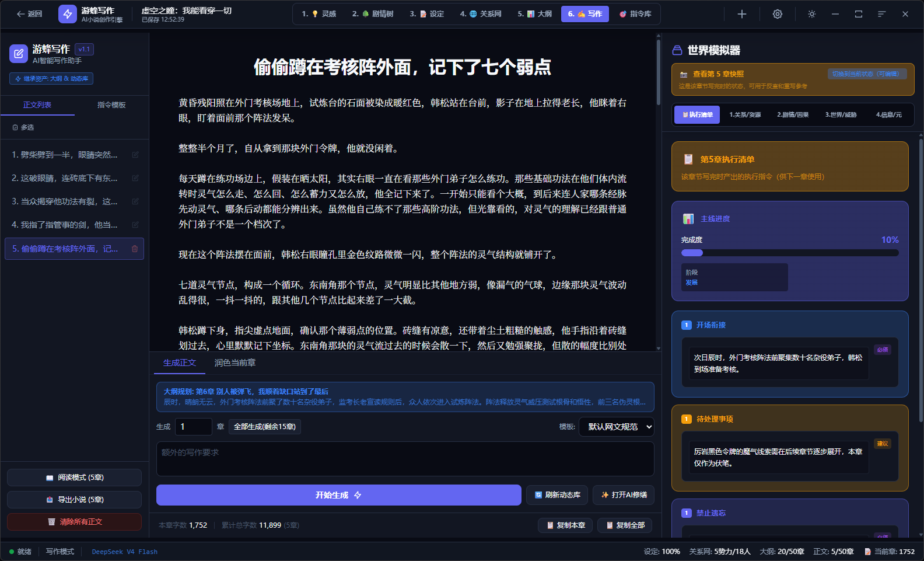Toggle the 多选 multi-select option
Screen dimensions: 924x561
point(23,127)
